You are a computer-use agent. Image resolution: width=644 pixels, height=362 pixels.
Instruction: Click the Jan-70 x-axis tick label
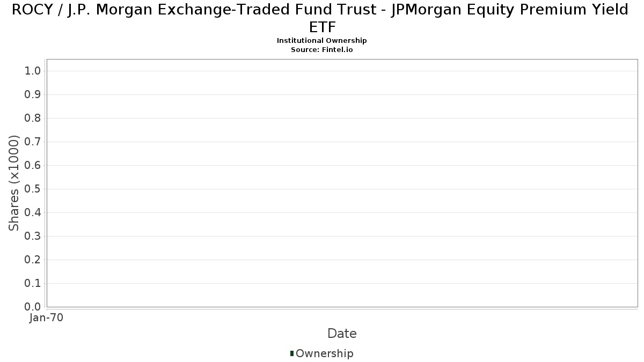[47, 317]
